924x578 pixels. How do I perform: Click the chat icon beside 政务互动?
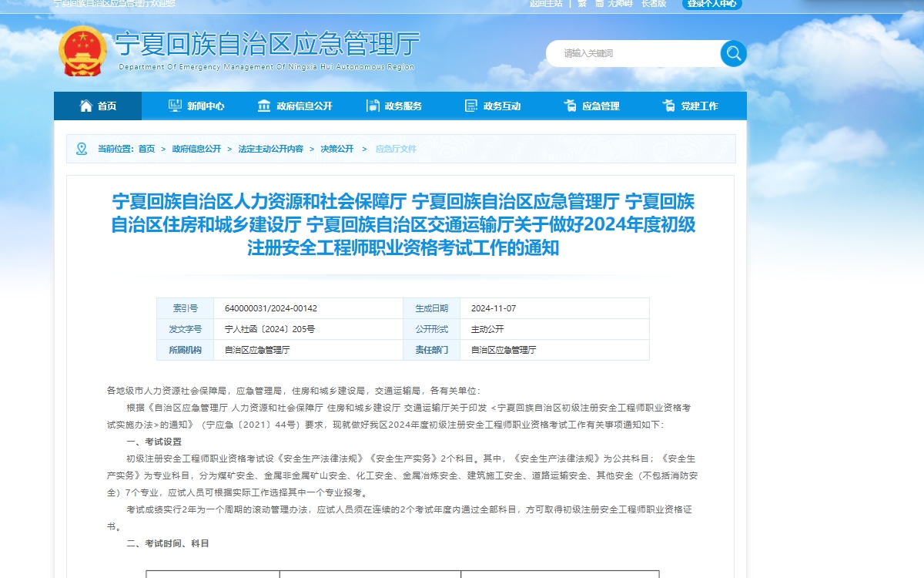(x=470, y=106)
